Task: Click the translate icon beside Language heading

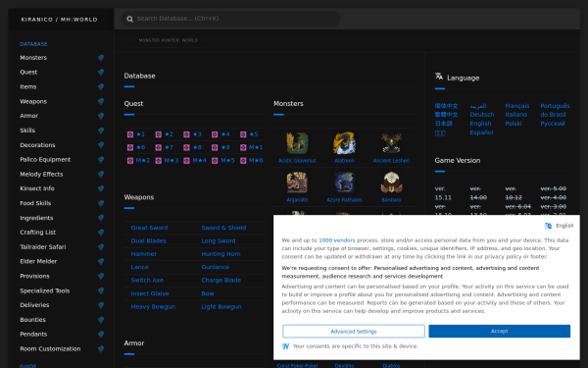Action: point(439,77)
